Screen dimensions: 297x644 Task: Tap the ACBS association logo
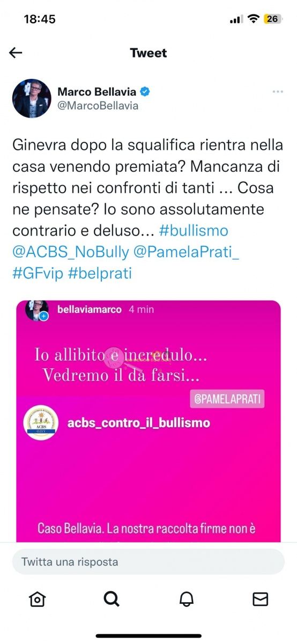(x=41, y=423)
